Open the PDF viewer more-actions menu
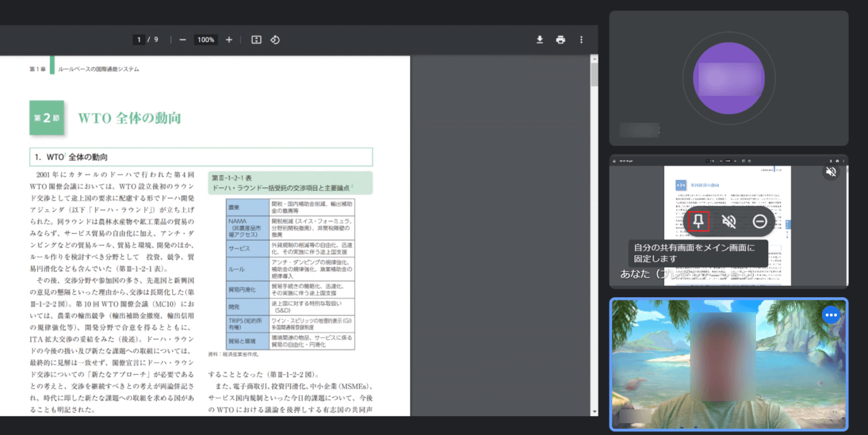Image resolution: width=868 pixels, height=435 pixels. [x=581, y=40]
